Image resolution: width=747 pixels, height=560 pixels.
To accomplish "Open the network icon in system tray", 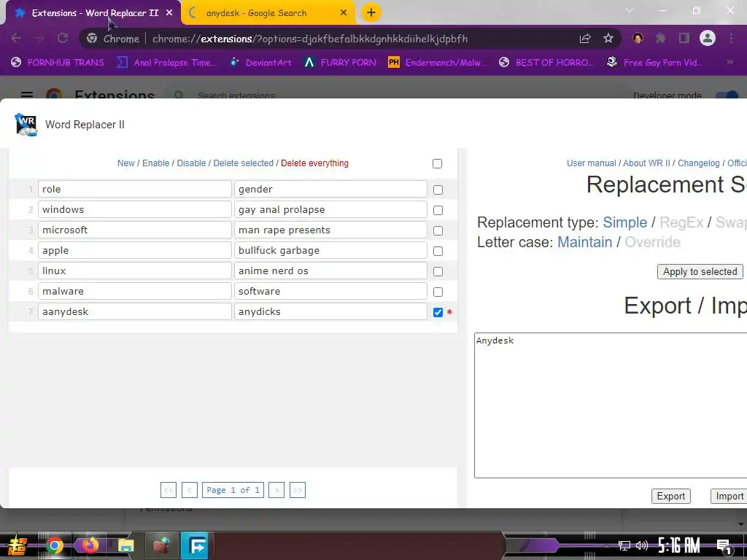I will [624, 545].
